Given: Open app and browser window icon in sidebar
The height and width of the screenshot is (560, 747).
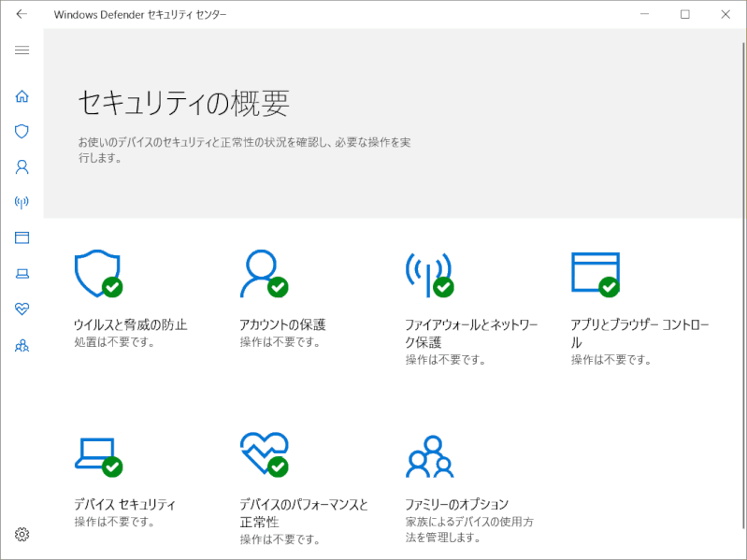Looking at the screenshot, I should (x=22, y=237).
